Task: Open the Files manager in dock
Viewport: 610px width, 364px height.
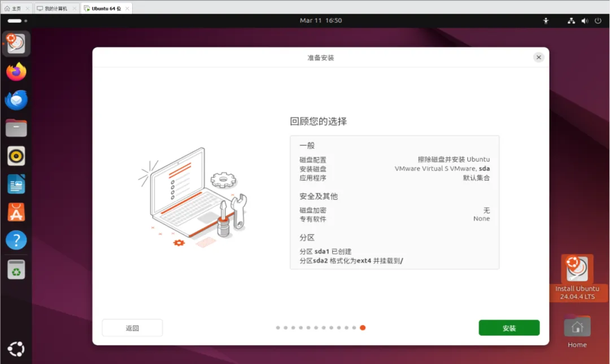Action: 16,128
